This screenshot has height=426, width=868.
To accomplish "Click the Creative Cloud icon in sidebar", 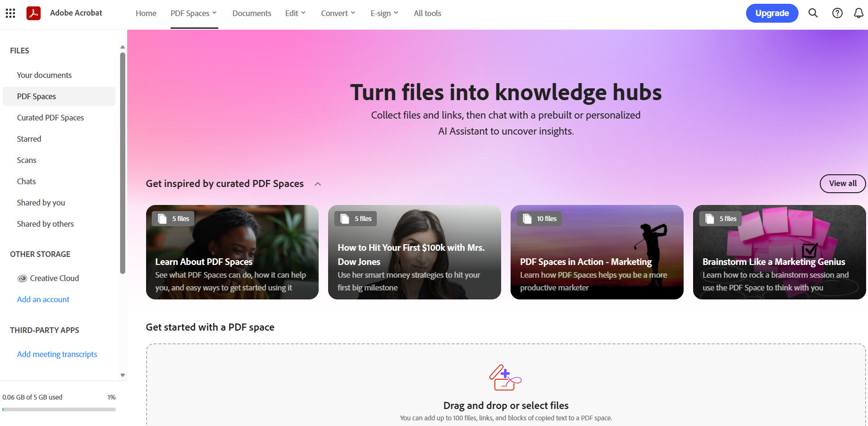I will (22, 279).
